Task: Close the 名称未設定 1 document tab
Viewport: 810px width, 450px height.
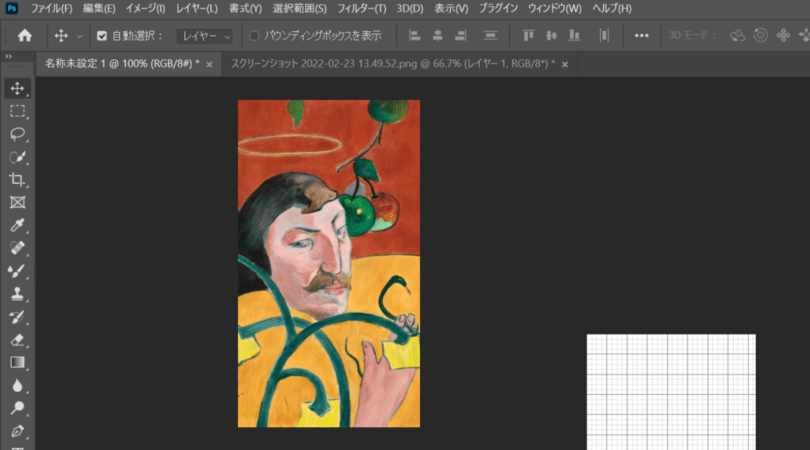Action: pyautogui.click(x=209, y=63)
